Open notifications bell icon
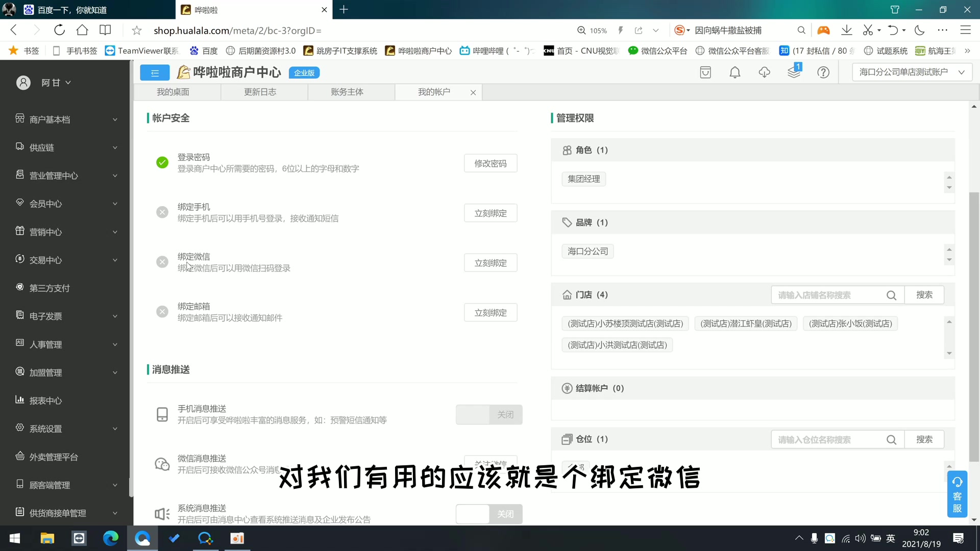Image resolution: width=980 pixels, height=551 pixels. tap(735, 72)
